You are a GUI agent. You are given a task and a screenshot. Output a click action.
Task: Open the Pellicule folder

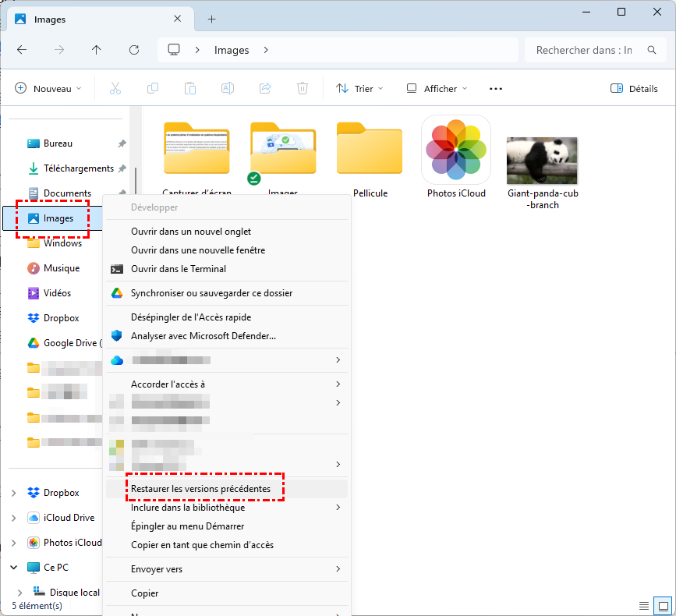(370, 156)
